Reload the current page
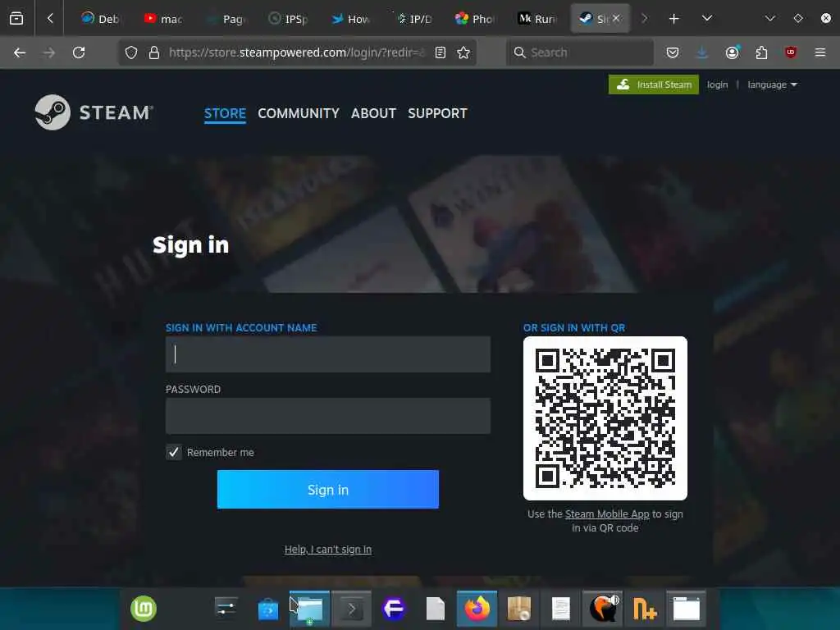 79,52
